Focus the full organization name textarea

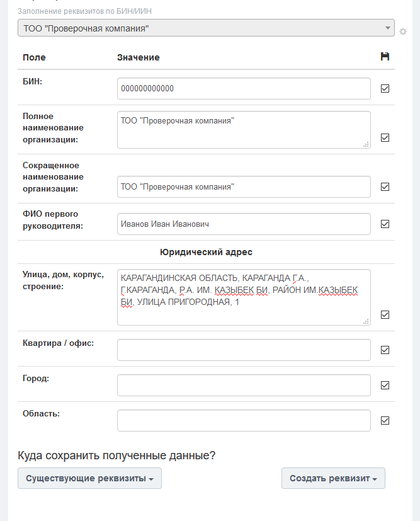244,130
